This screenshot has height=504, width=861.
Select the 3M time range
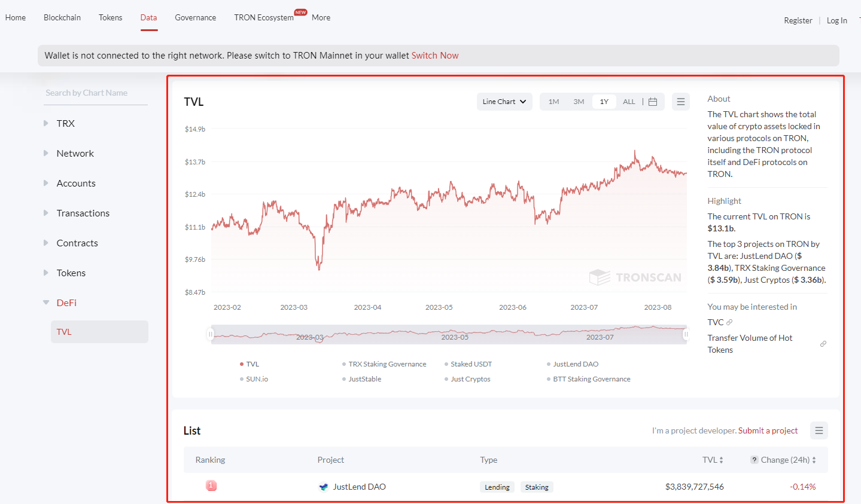coord(579,102)
